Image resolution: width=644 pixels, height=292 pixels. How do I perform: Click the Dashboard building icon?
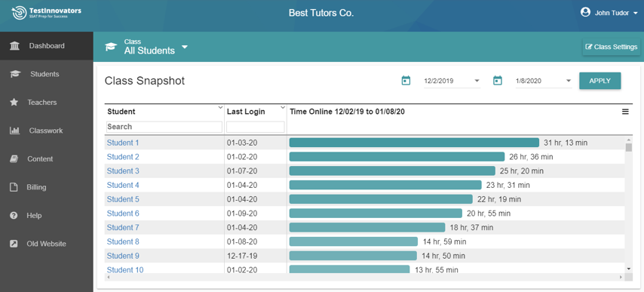(14, 46)
